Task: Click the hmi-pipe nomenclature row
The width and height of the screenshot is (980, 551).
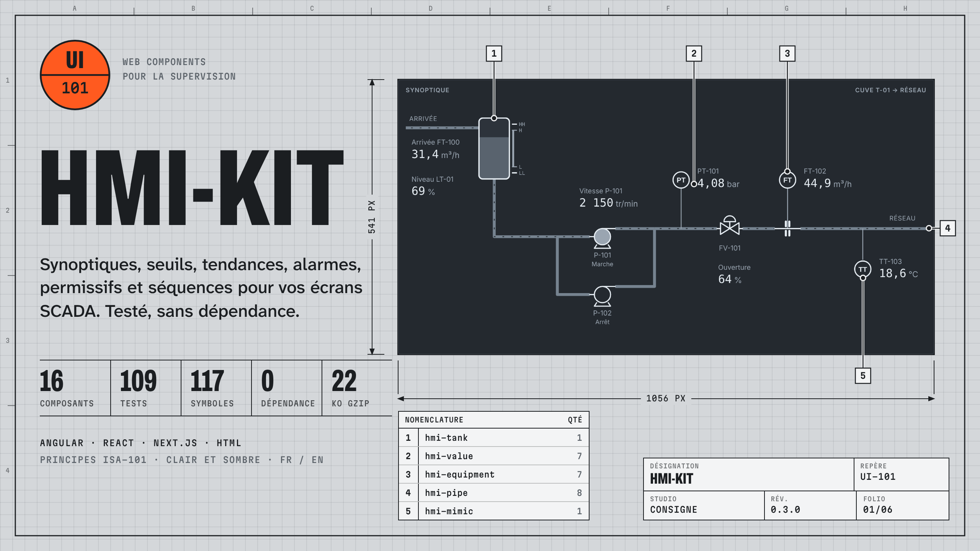Action: pyautogui.click(x=493, y=493)
